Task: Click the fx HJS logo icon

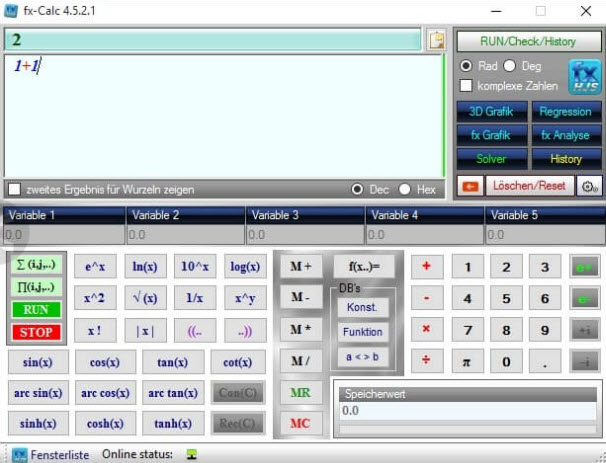Action: (x=584, y=77)
